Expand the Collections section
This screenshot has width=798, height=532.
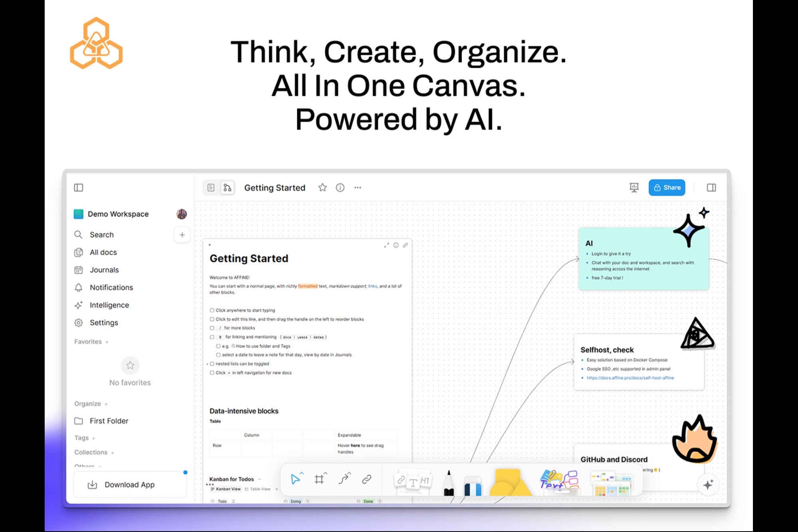coord(113,452)
